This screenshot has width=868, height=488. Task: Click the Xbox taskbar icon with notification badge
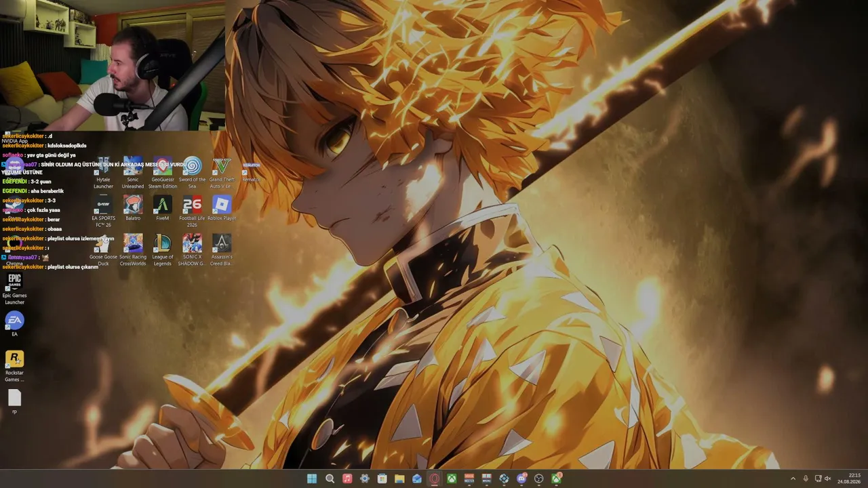coord(556,479)
